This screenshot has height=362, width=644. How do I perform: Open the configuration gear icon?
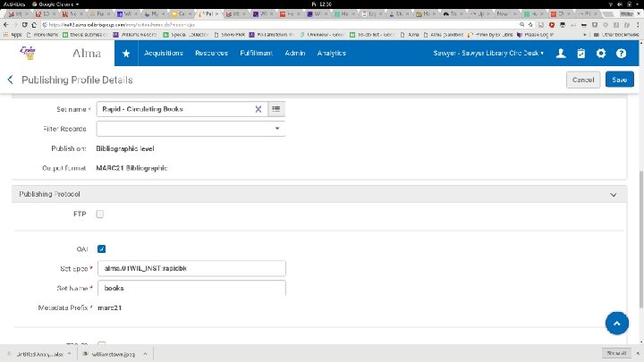pos(601,54)
